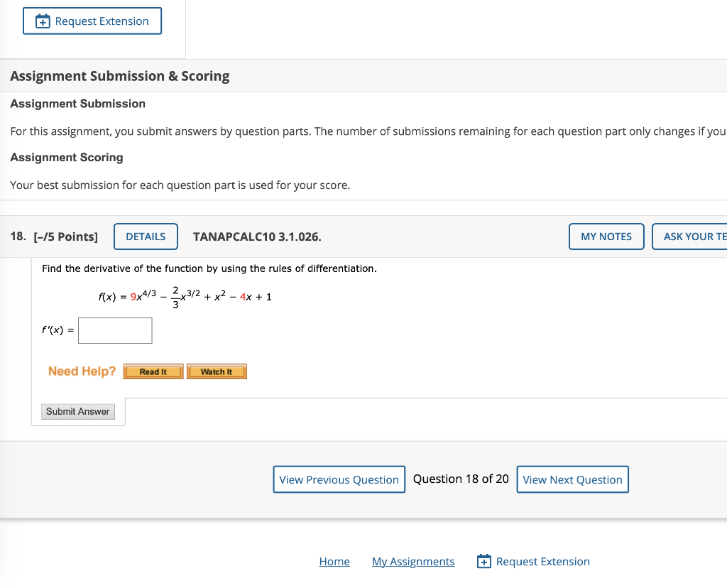Click the Need Help? label
This screenshot has height=588, width=727.
(x=82, y=371)
